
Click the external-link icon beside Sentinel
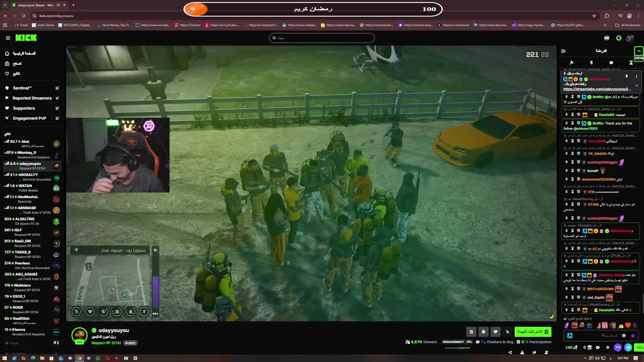point(57,88)
